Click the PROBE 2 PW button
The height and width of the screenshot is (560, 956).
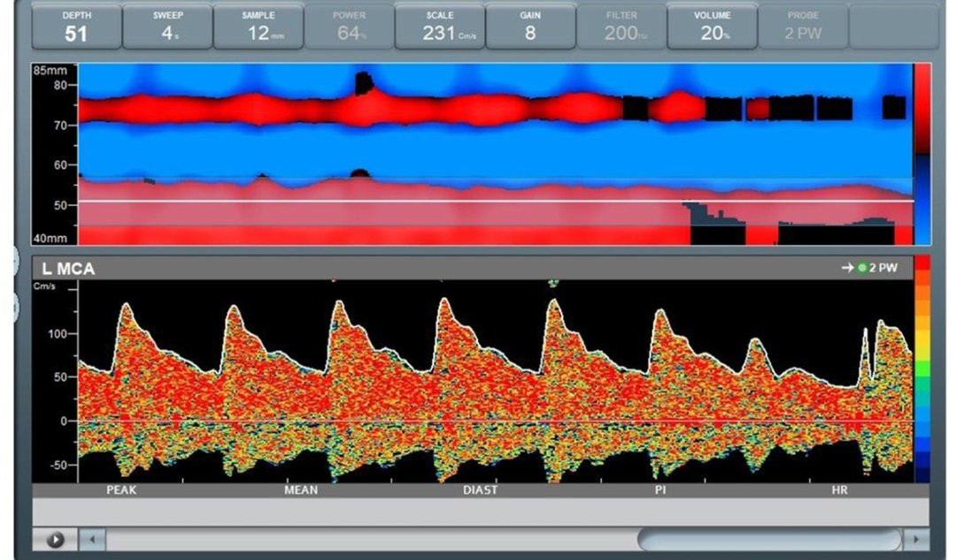tap(803, 26)
